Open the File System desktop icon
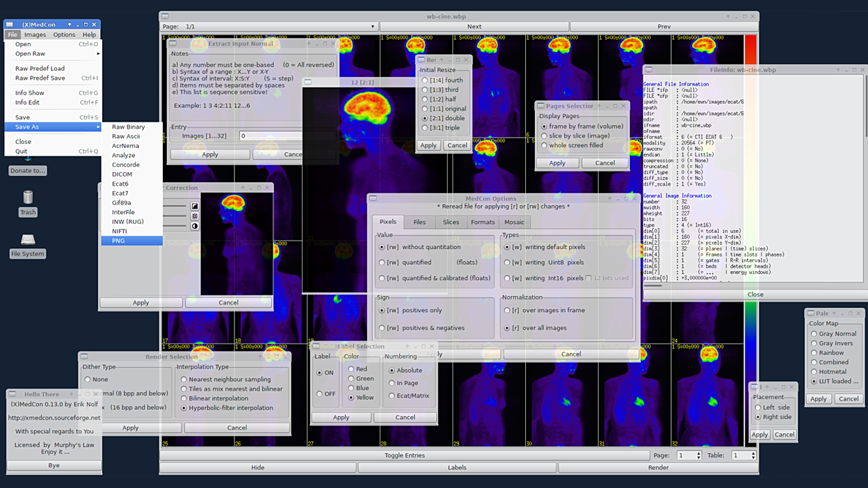 tap(28, 240)
